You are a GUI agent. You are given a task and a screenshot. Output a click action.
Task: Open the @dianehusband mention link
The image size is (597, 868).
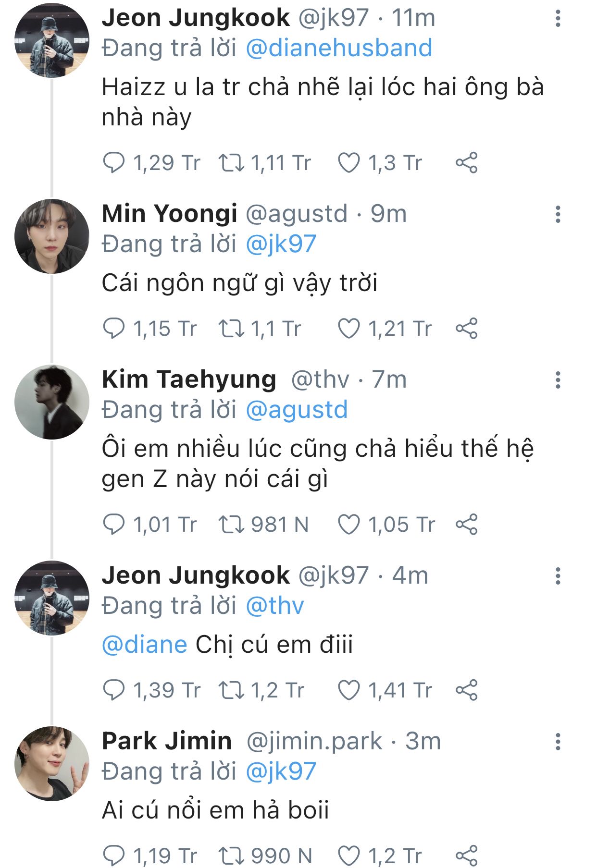[339, 49]
